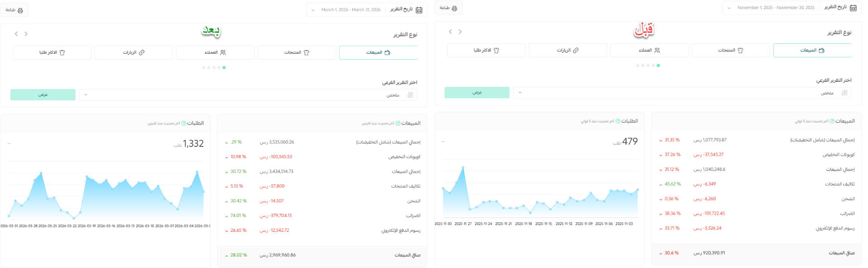Click the down arrow beside 30.6 %
Screen dimensions: 868x268
[661, 254]
